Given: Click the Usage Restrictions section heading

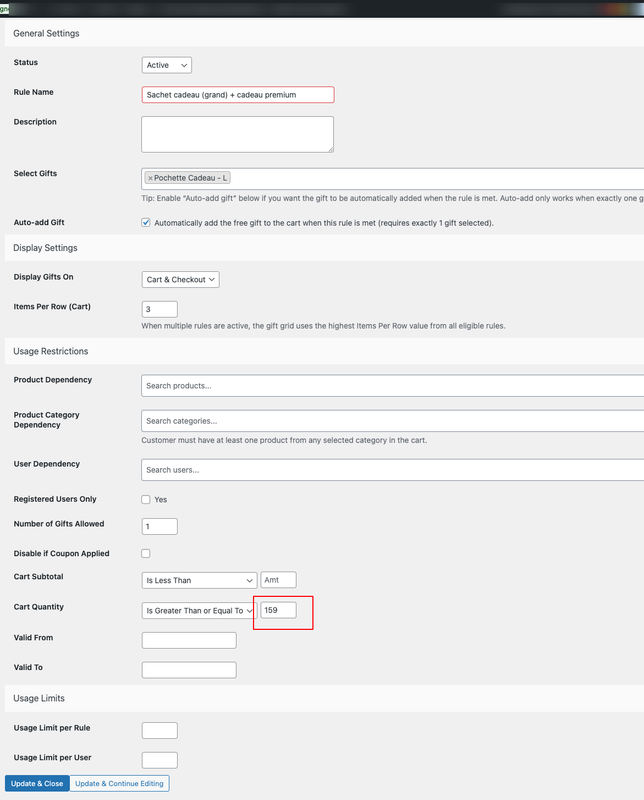Looking at the screenshot, I should [x=51, y=351].
